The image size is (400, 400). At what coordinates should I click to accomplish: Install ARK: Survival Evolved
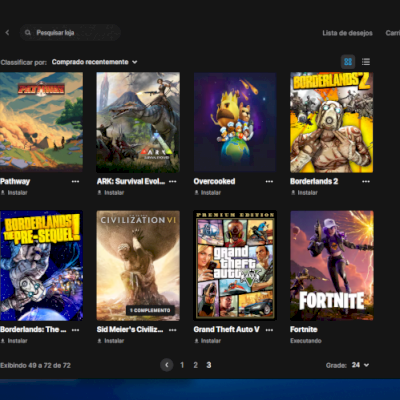pos(111,193)
